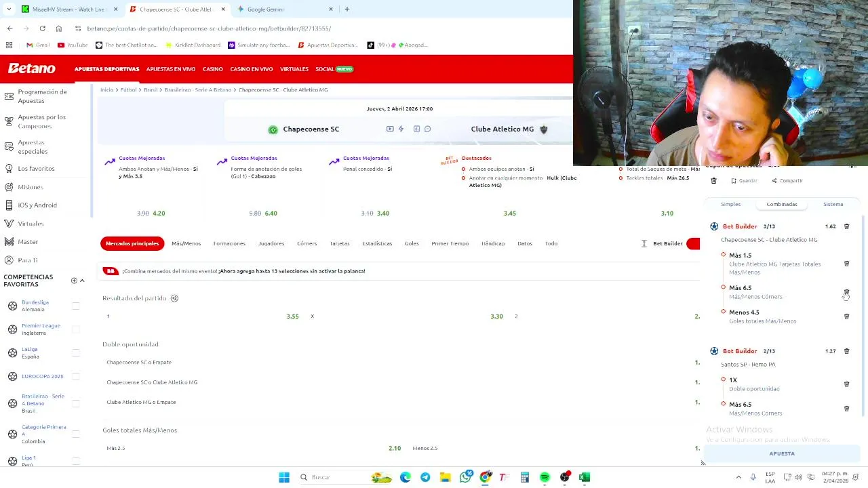Delete the Menos 4.5 goles totales selection
This screenshot has height=488, width=868.
(846, 317)
